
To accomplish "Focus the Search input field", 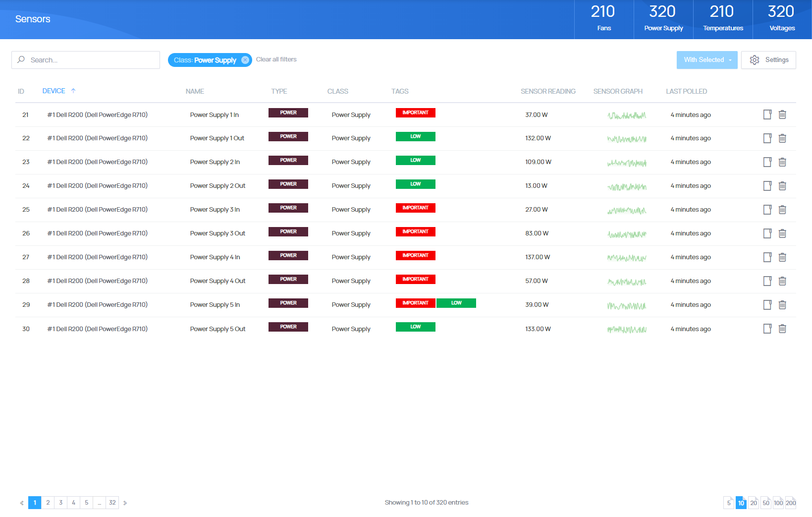I will [x=86, y=60].
